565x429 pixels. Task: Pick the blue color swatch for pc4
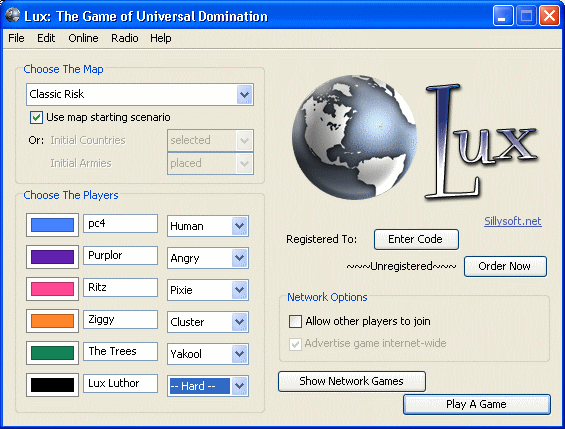pyautogui.click(x=52, y=225)
